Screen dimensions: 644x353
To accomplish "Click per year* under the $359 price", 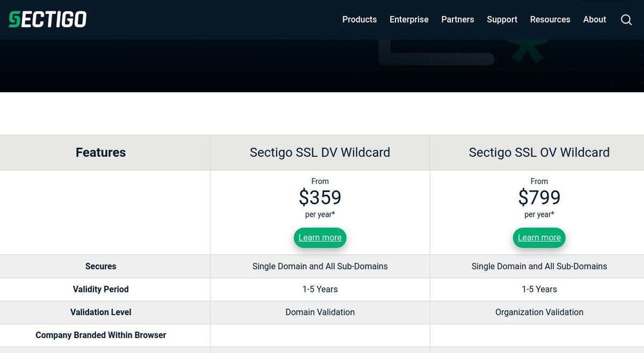I will click(320, 215).
